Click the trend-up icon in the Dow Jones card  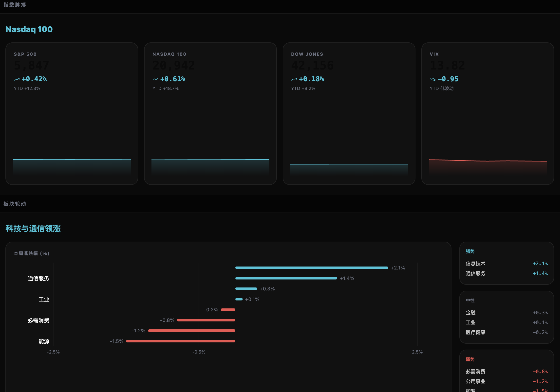[294, 79]
